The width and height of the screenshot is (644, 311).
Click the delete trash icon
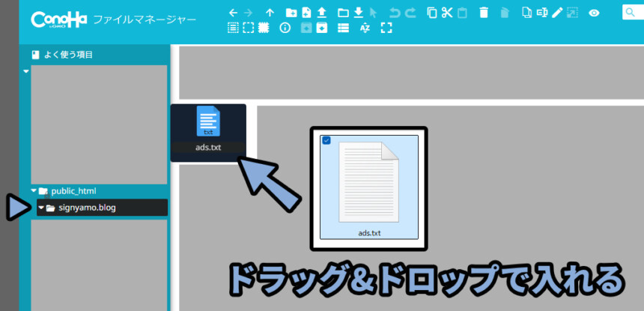[x=484, y=13]
